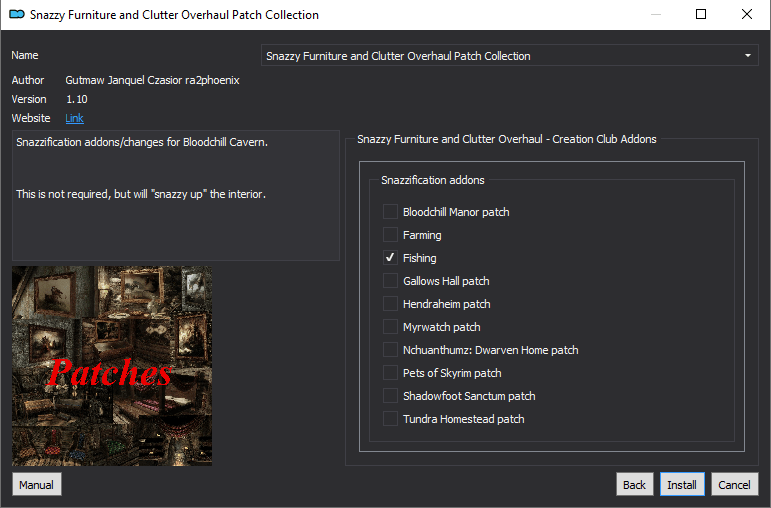Close the patch collection dialog

point(747,14)
